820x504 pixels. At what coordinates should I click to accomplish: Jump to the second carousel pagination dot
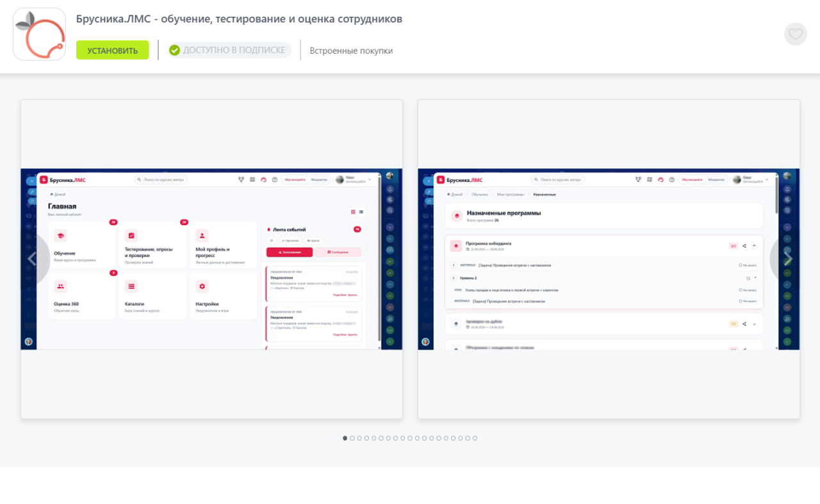tap(352, 438)
